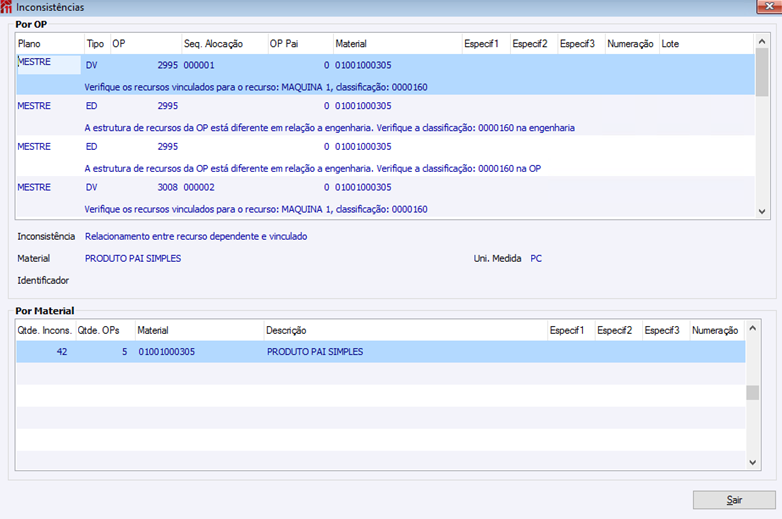Click Especif1 column header in Por OP
The width and height of the screenshot is (782, 519).
tap(486, 44)
